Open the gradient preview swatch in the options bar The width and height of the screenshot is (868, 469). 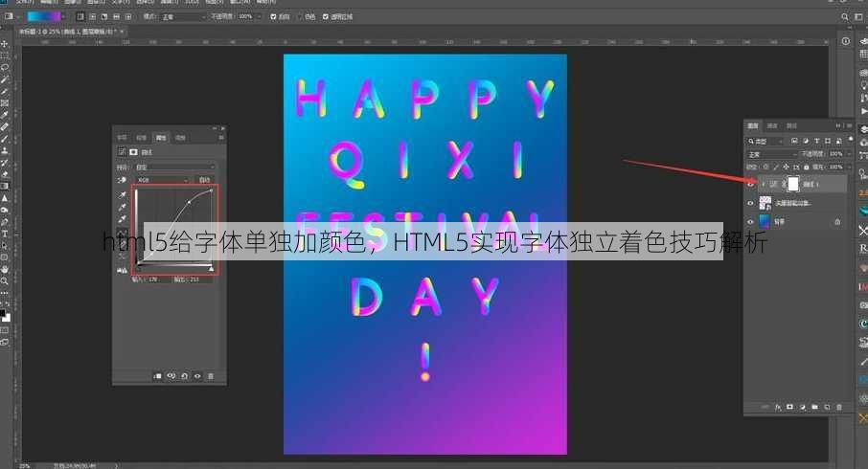coord(44,17)
